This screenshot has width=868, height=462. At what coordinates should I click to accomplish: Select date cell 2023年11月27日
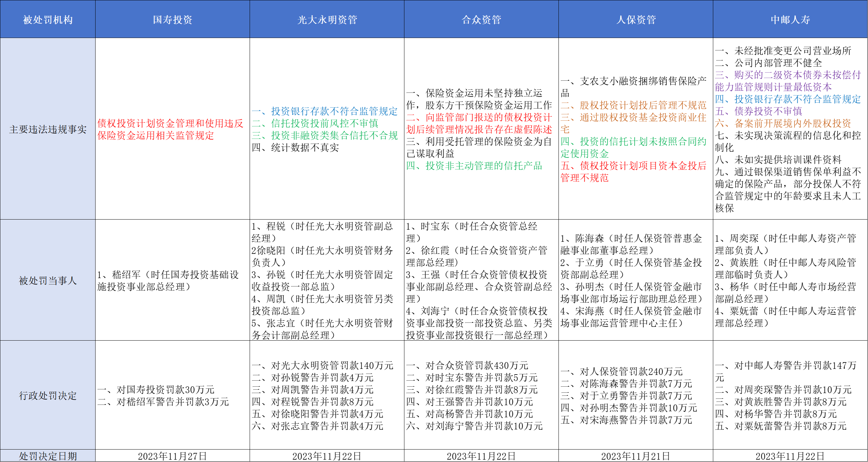[172, 456]
